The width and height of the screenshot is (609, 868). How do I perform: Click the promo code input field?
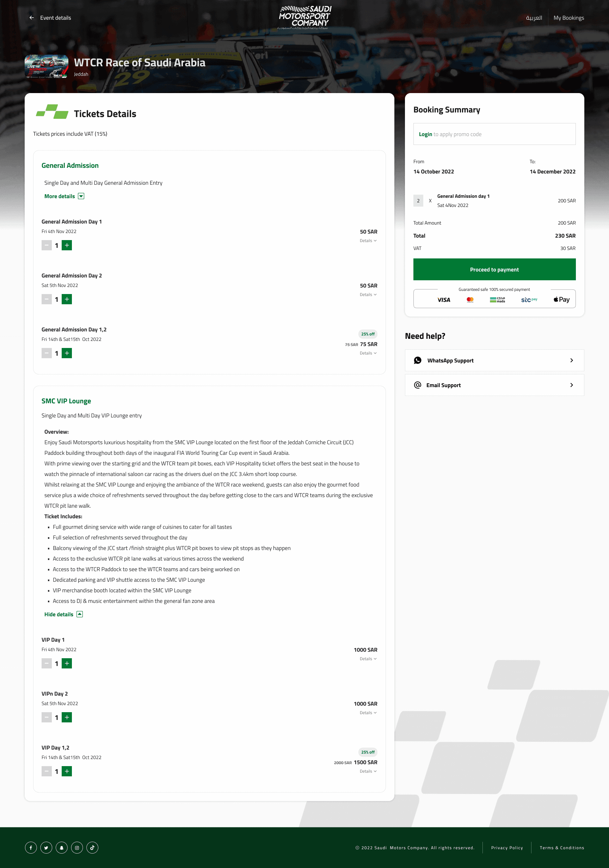[x=494, y=134]
